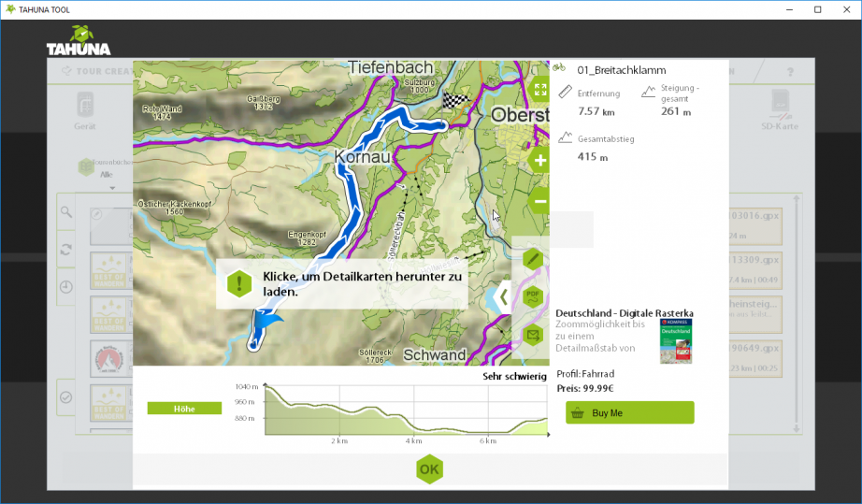Click the detail maps download message
The width and height of the screenshot is (862, 504).
coord(363,284)
